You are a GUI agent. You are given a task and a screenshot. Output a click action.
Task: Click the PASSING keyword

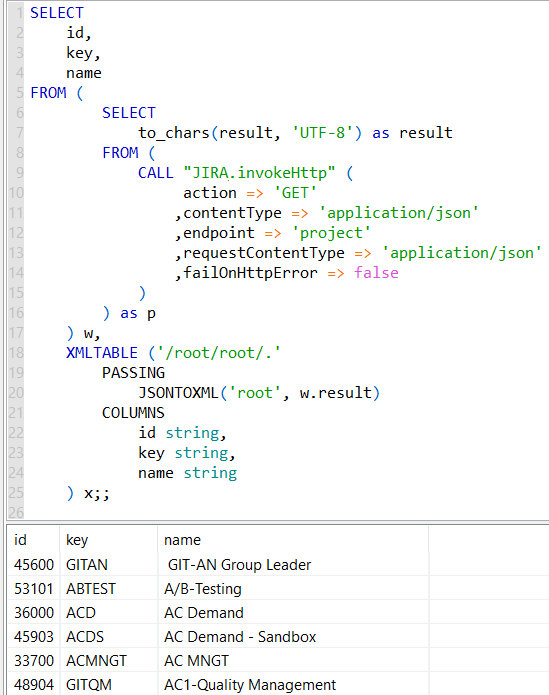pyautogui.click(x=133, y=373)
